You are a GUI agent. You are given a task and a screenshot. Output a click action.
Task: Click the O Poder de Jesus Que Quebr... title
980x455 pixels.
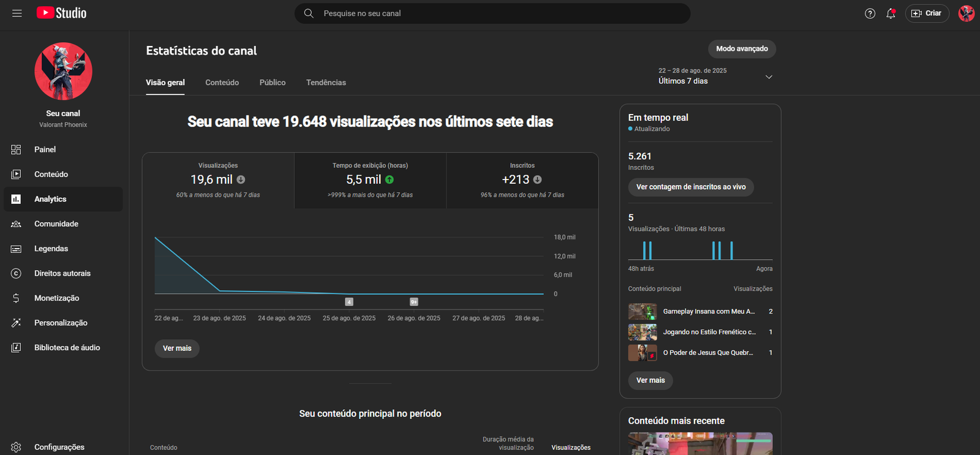point(709,353)
